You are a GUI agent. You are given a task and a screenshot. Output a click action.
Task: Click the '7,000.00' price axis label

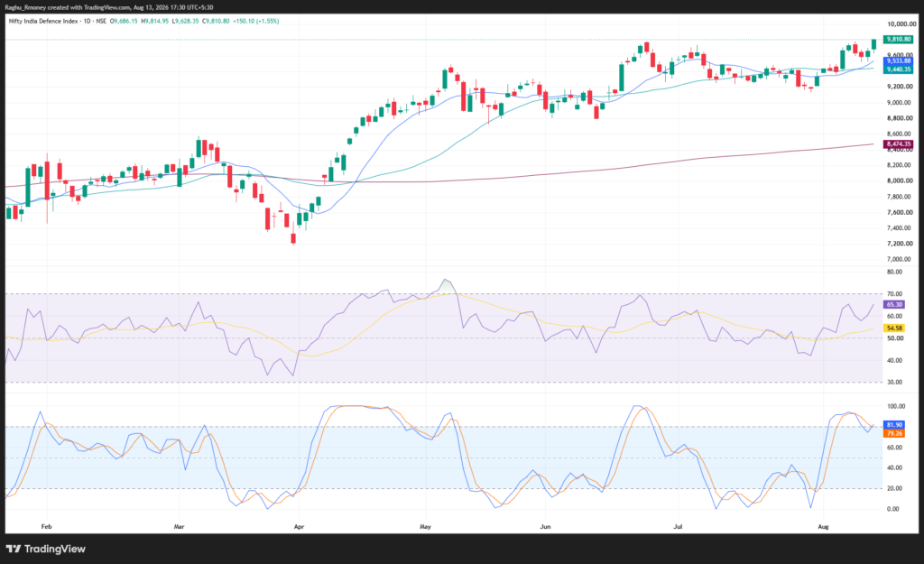[x=900, y=259]
